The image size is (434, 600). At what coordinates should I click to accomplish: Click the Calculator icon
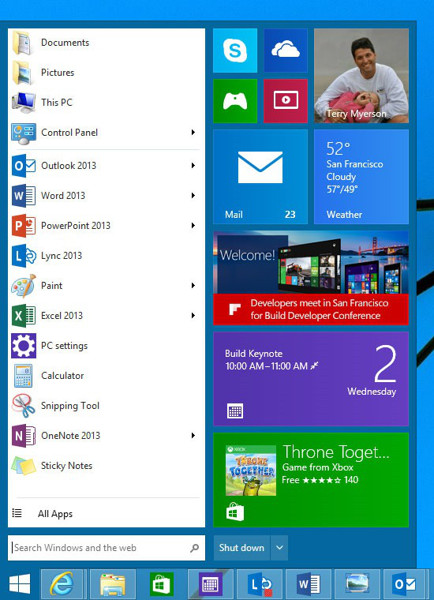(23, 376)
